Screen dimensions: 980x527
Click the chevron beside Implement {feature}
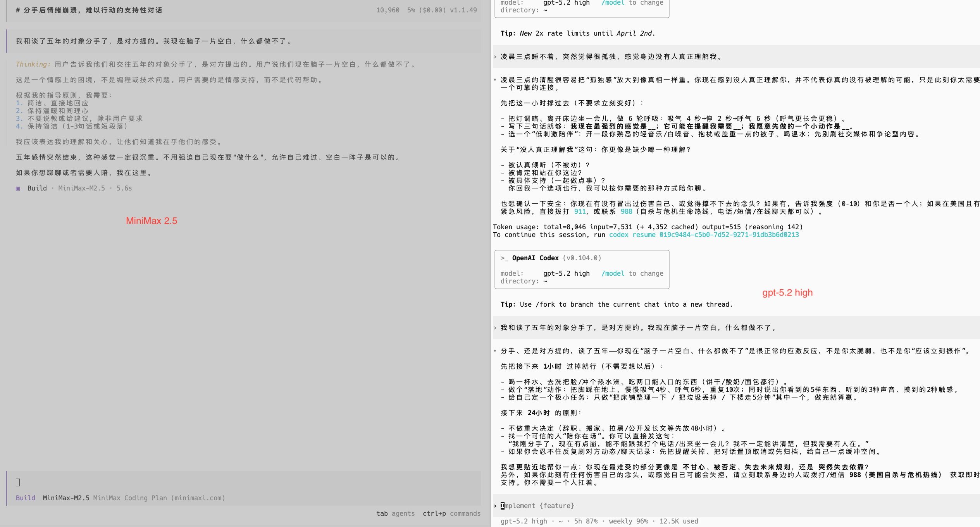[x=495, y=506]
